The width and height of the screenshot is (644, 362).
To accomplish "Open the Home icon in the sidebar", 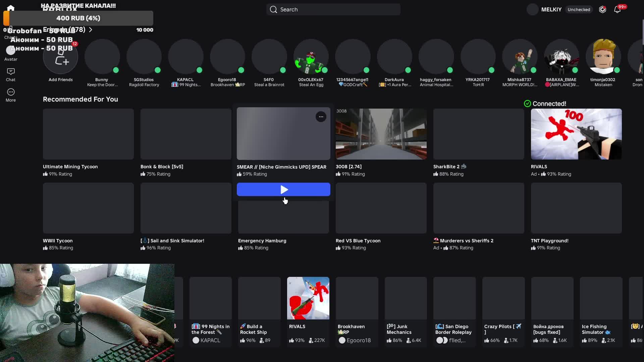I will click(x=11, y=8).
